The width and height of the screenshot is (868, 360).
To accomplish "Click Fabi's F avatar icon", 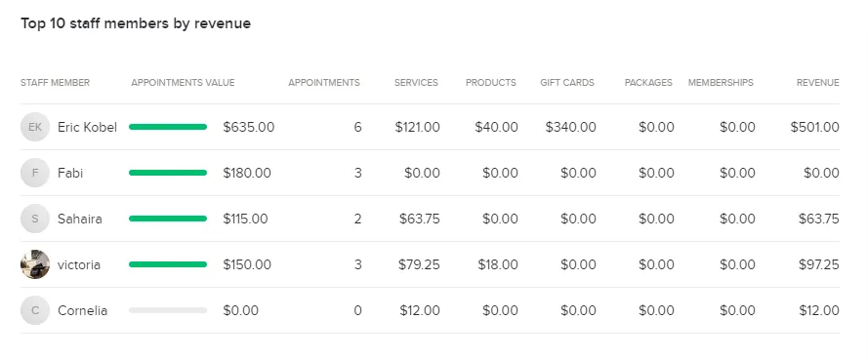I will click(x=35, y=173).
